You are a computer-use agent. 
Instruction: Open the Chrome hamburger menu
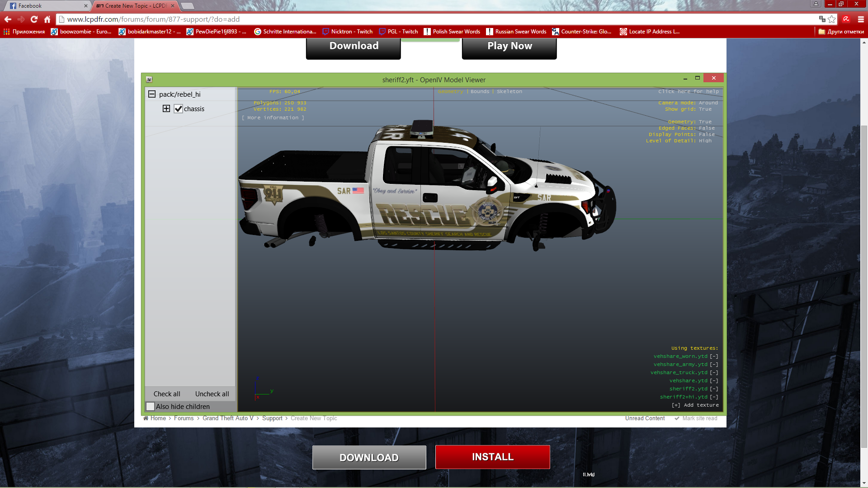[x=861, y=19]
